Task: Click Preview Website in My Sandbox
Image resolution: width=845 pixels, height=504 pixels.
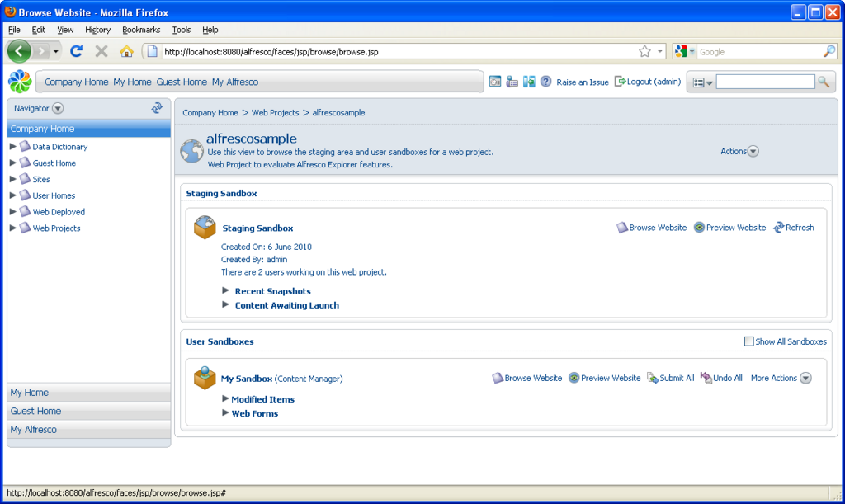Action: click(605, 378)
